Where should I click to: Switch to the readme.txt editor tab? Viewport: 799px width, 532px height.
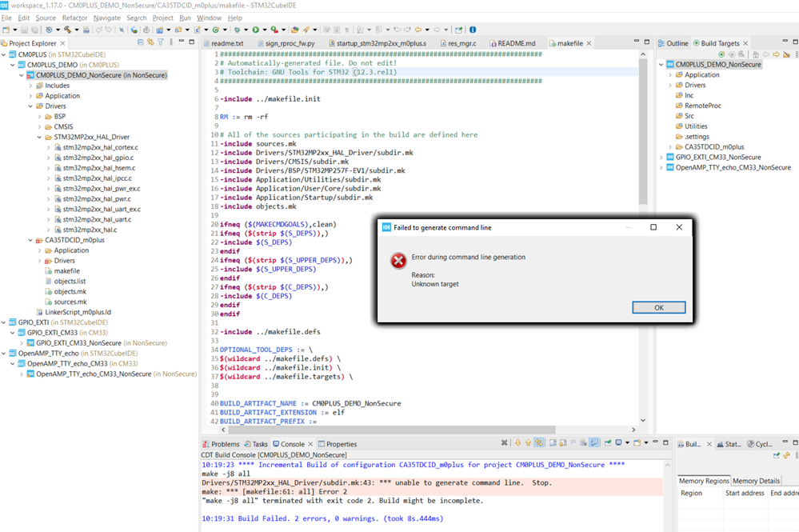pos(224,43)
